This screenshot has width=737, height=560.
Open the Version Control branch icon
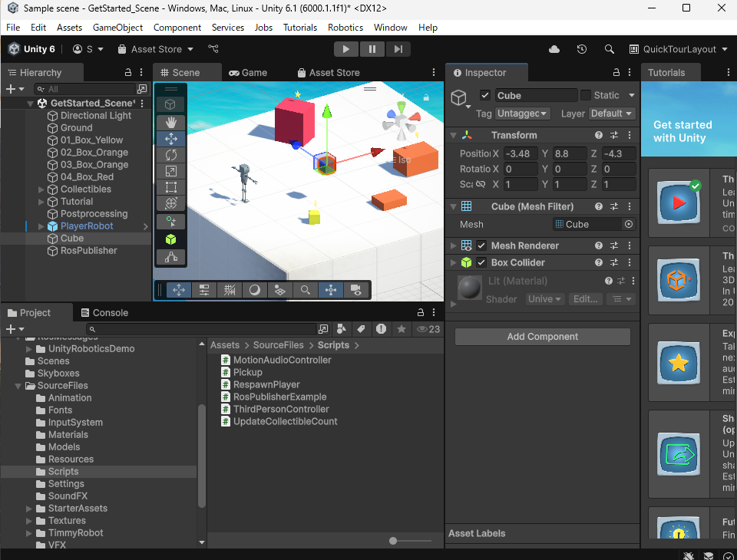pyautogui.click(x=213, y=49)
